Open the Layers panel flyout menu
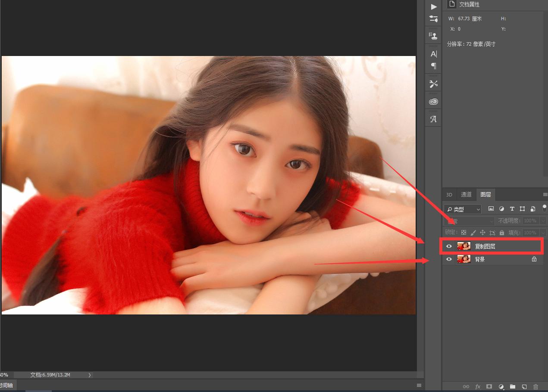This screenshot has width=548, height=392. point(545,195)
